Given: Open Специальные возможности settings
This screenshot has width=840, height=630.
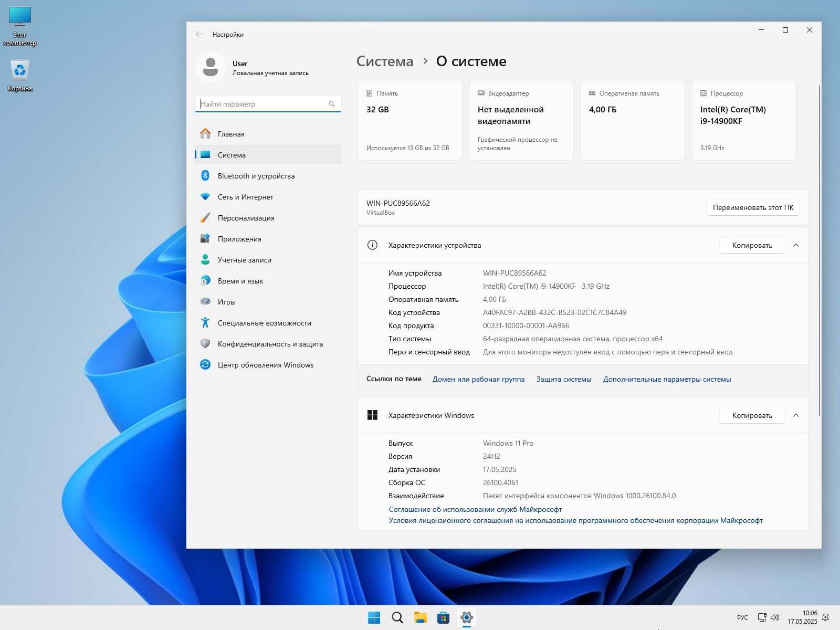Looking at the screenshot, I should [268, 322].
